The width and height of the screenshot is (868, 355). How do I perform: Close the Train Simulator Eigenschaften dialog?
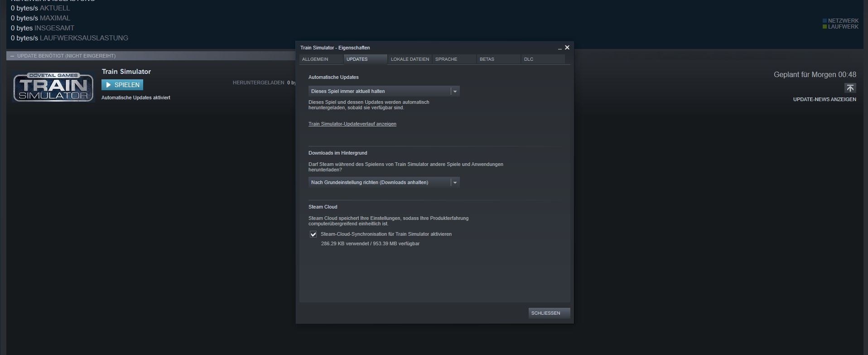(567, 48)
